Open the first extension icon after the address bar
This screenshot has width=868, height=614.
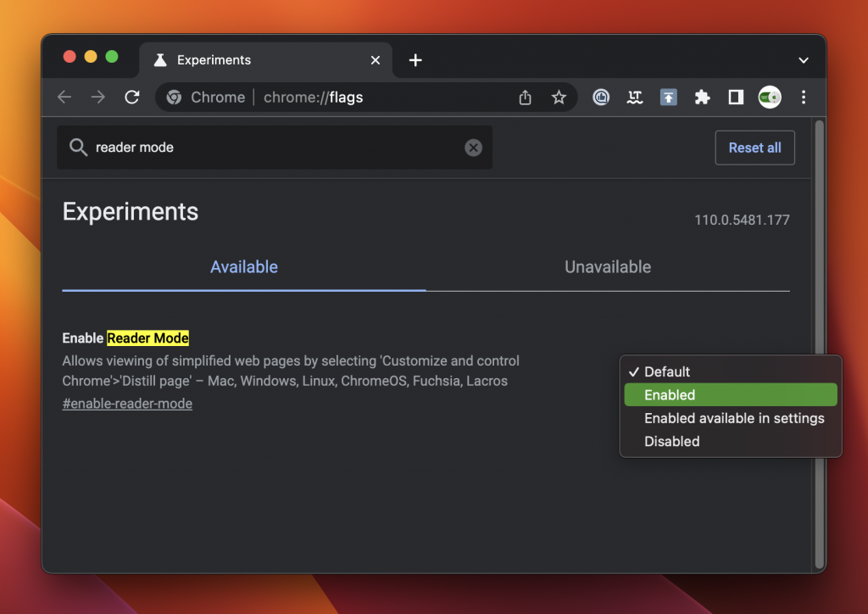click(601, 98)
